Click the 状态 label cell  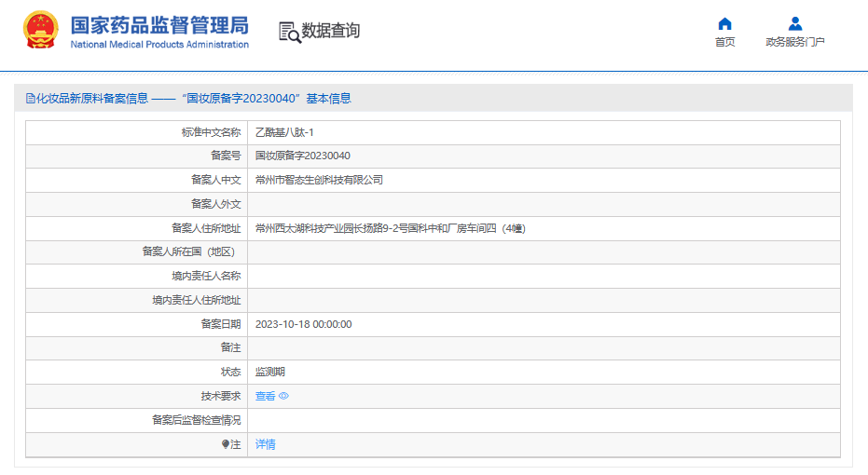click(x=137, y=373)
